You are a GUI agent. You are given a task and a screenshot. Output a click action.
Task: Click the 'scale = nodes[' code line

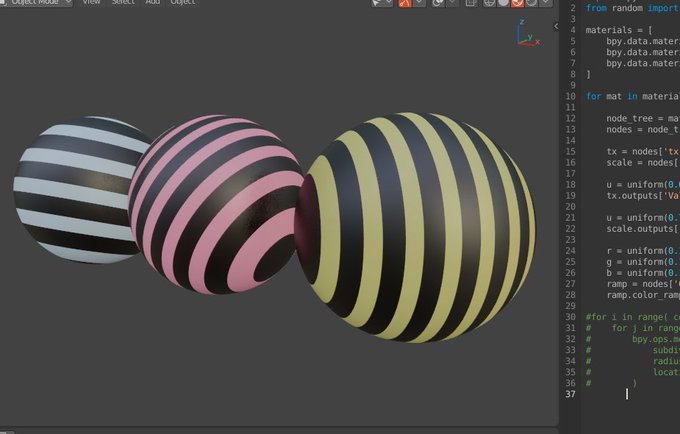[x=643, y=163]
